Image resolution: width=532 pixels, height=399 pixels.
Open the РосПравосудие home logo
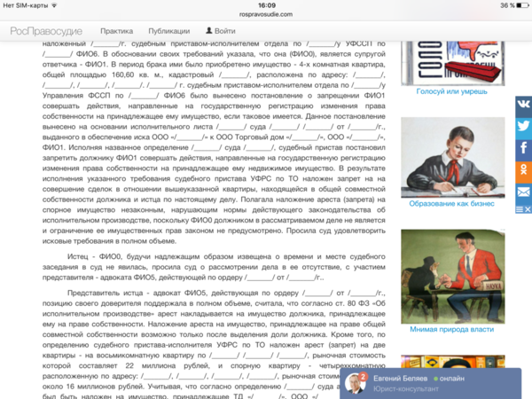click(x=46, y=31)
